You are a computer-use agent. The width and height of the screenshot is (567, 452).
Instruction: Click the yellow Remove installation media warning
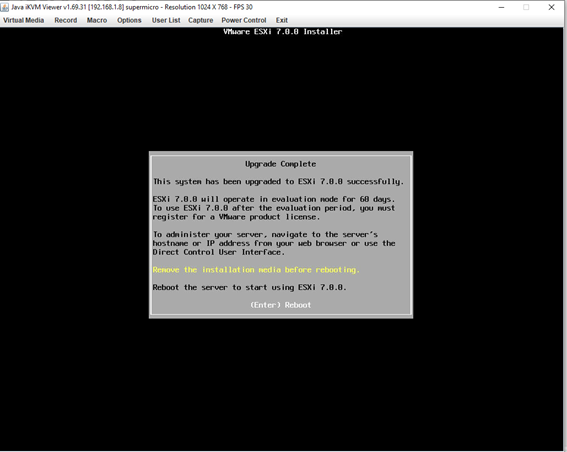coord(256,270)
